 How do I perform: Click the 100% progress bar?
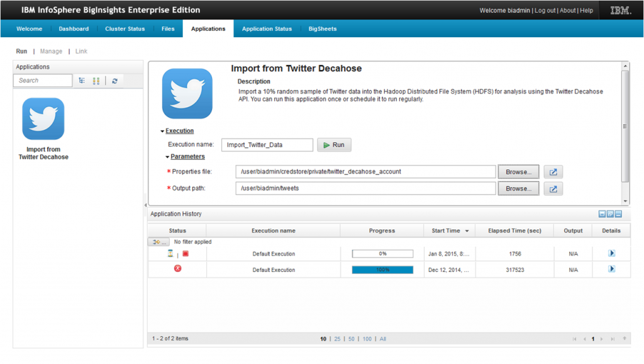tap(382, 270)
